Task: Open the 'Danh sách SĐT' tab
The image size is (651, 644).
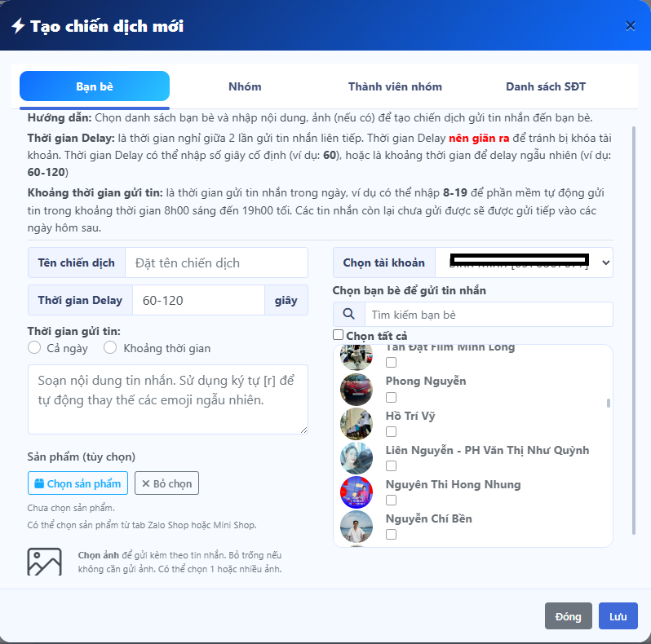Action: tap(545, 86)
